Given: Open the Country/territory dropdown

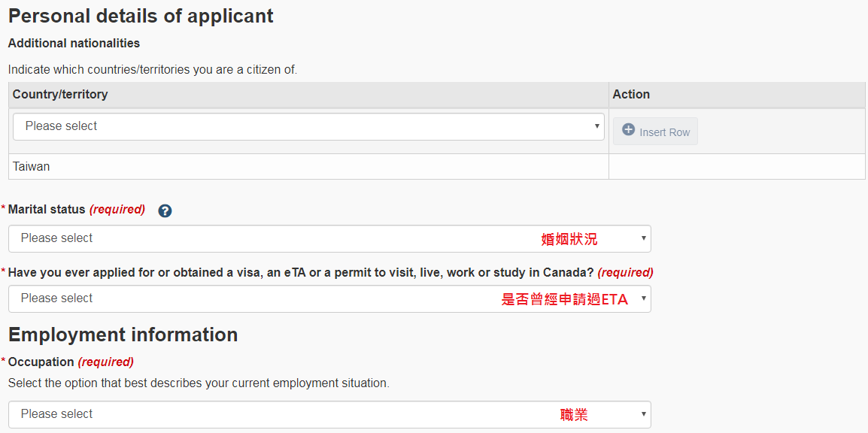Looking at the screenshot, I should click(x=308, y=126).
